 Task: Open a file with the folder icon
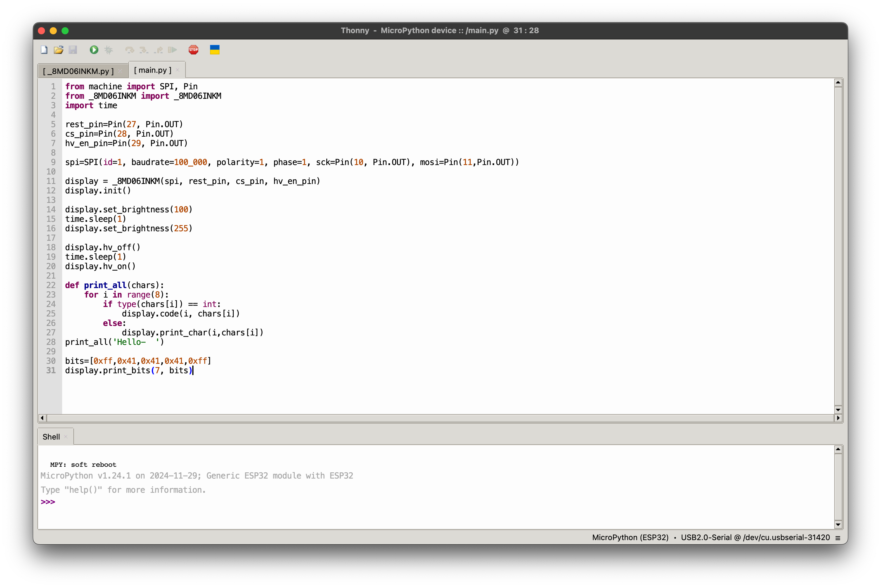point(59,50)
